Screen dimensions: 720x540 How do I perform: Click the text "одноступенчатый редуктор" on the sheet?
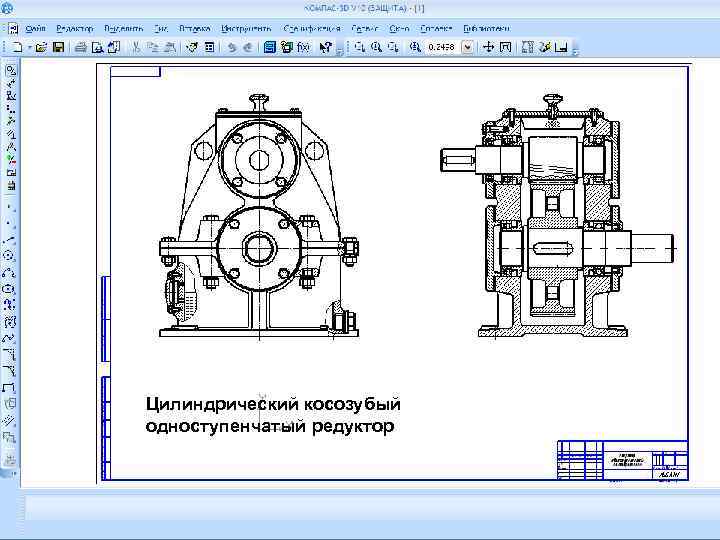[x=270, y=426]
